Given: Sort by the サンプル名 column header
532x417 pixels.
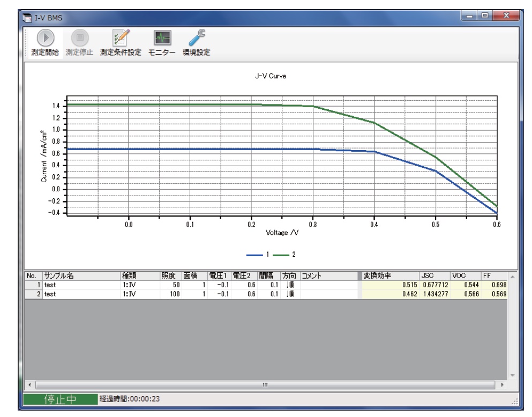Looking at the screenshot, I should 81,275.
